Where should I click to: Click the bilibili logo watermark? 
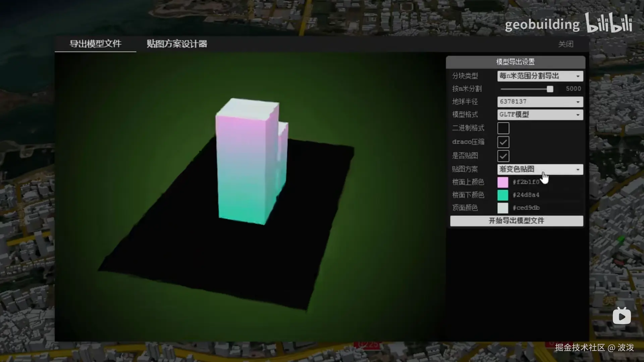[609, 23]
